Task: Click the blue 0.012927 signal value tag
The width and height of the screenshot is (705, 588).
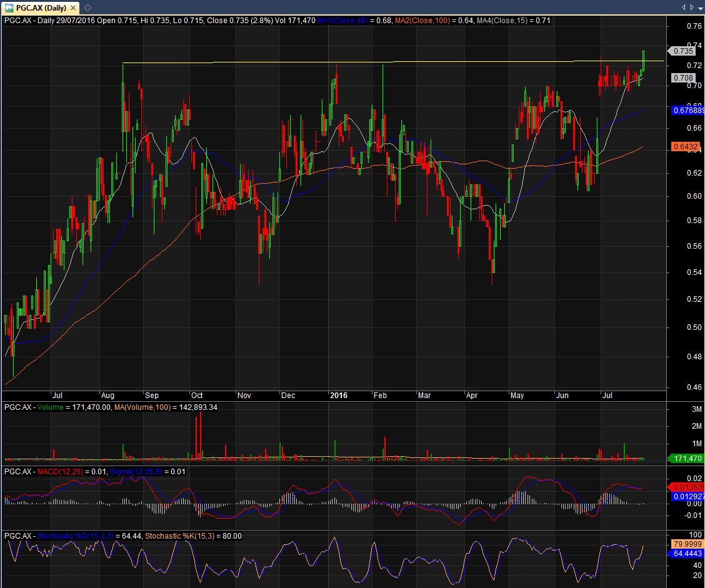Action: coord(687,496)
